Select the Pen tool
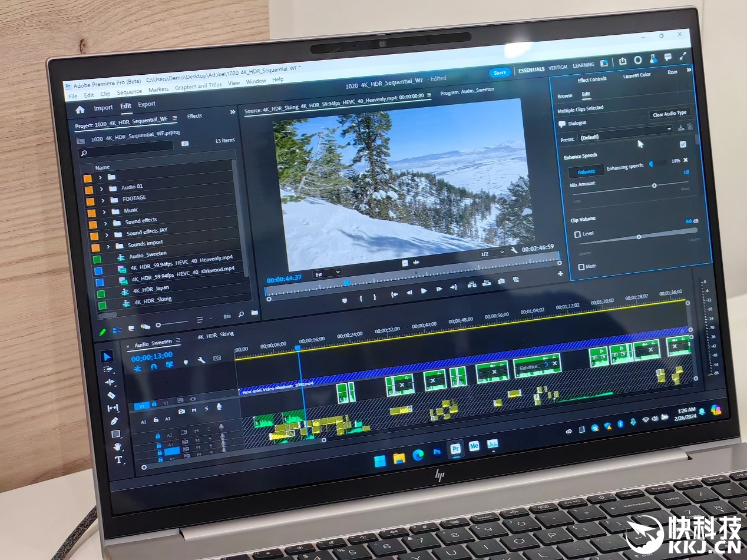Viewport: 747px width, 560px height. (114, 421)
